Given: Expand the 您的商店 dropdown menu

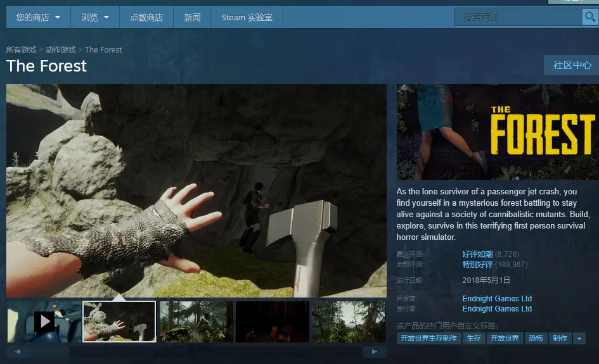Looking at the screenshot, I should click(x=38, y=17).
